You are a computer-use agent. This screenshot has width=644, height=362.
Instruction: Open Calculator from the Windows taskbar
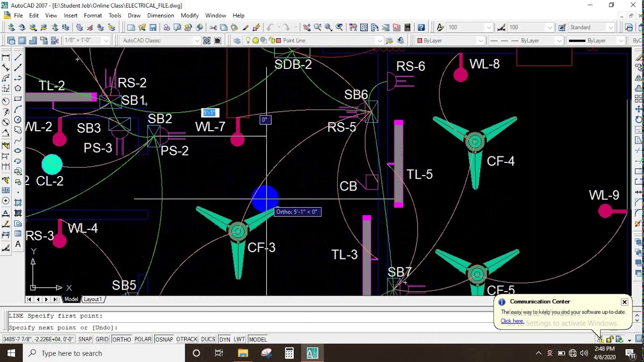click(289, 353)
